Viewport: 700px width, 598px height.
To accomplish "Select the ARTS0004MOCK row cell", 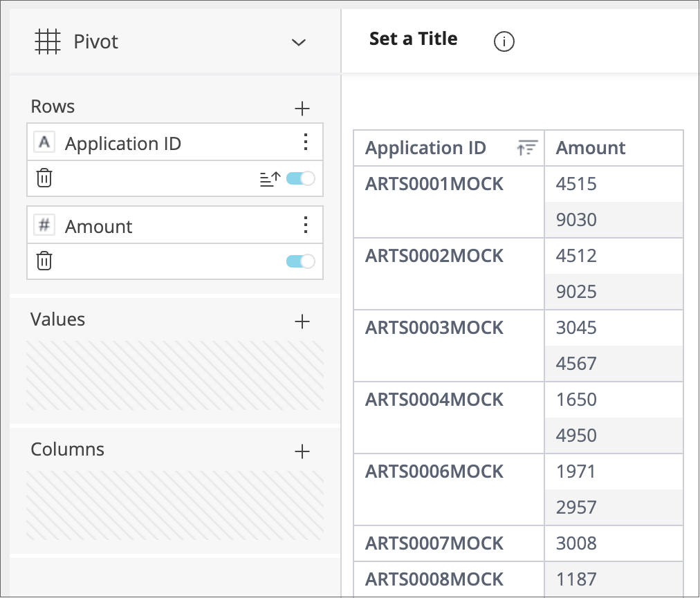I will coord(434,400).
